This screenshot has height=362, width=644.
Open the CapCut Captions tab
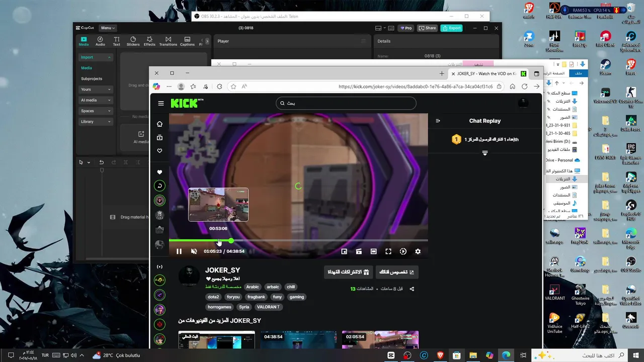[187, 41]
